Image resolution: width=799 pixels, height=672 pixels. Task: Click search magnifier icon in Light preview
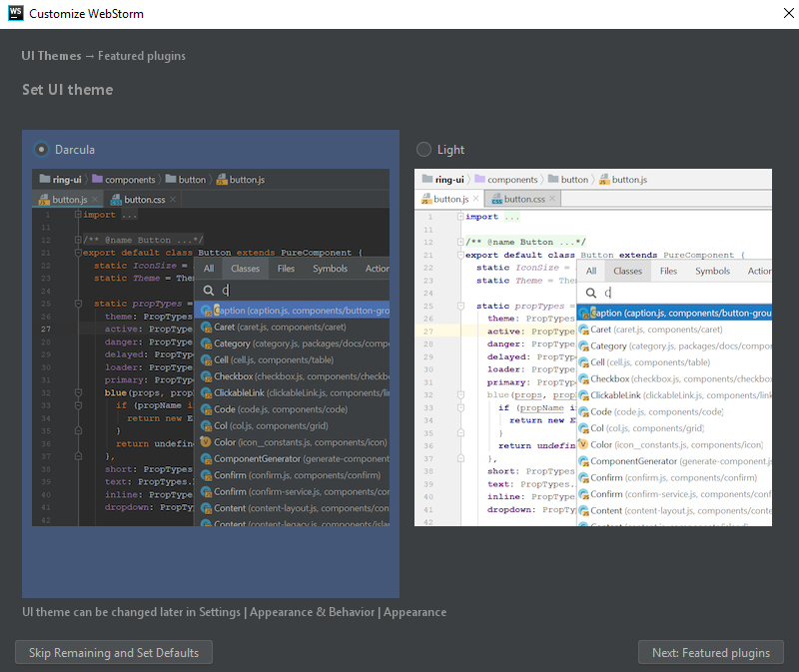(x=590, y=293)
